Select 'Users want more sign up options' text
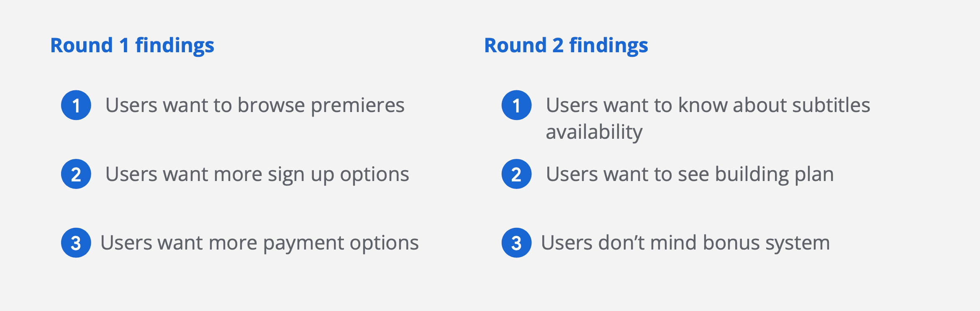The height and width of the screenshot is (311, 980). (257, 175)
